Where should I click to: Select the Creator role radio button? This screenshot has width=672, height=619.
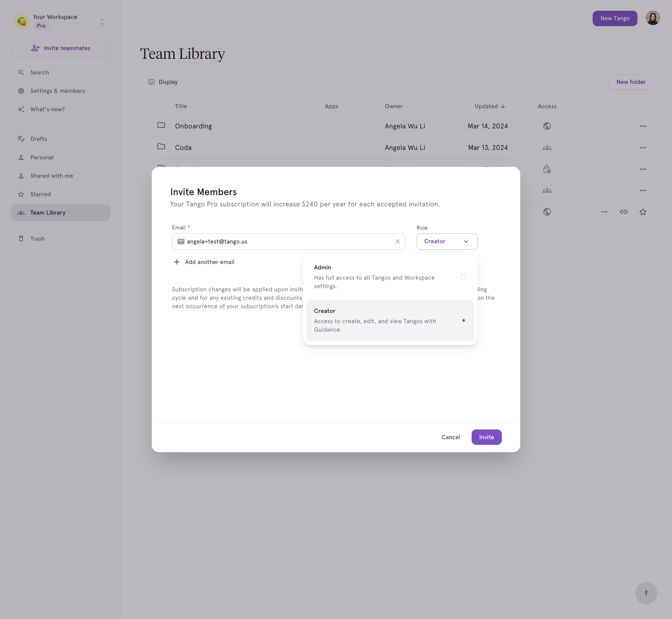point(463,320)
